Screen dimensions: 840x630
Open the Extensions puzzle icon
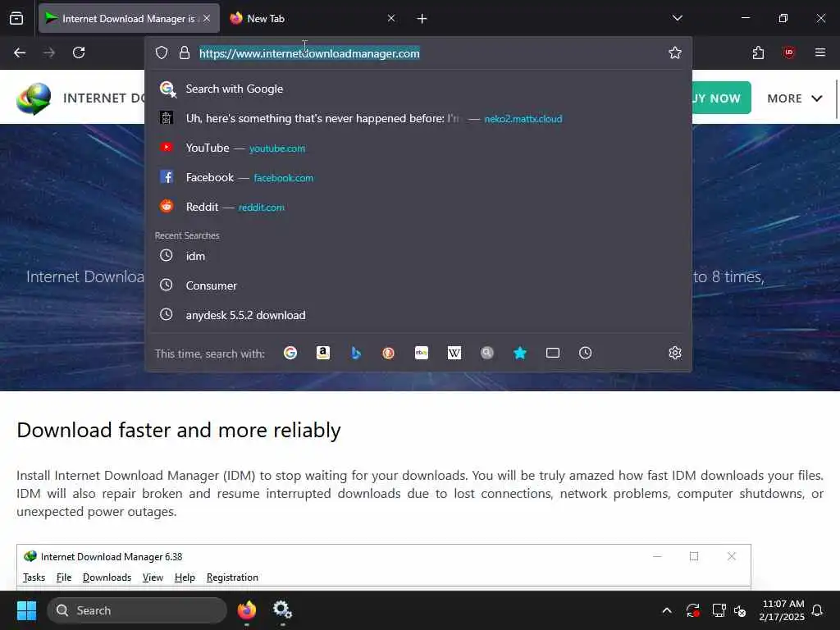point(758,52)
